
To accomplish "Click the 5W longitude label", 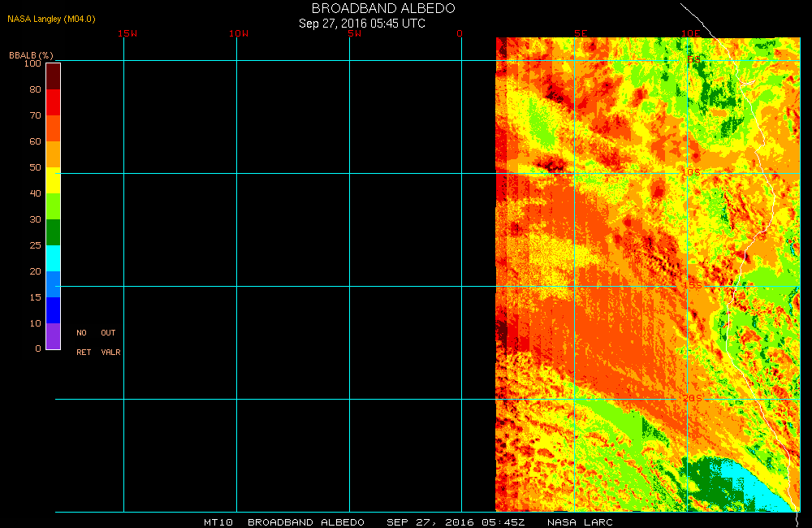I will click(x=355, y=33).
